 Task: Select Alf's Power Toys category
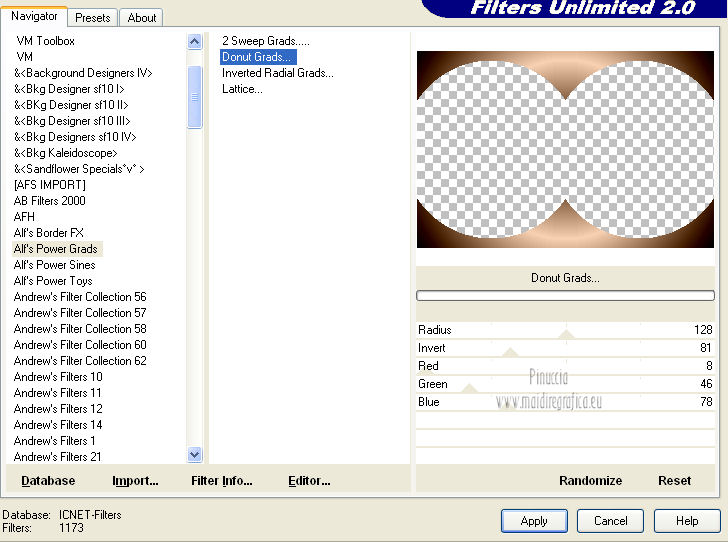pyautogui.click(x=53, y=281)
